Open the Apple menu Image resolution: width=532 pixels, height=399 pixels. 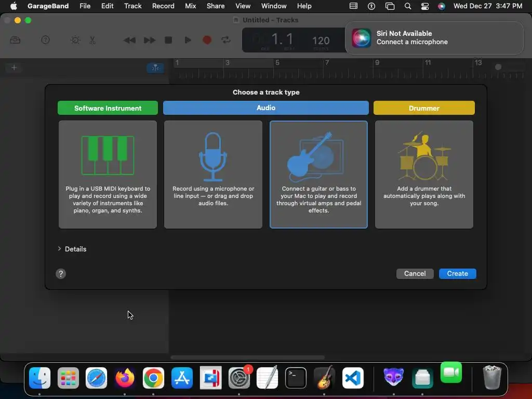14,6
